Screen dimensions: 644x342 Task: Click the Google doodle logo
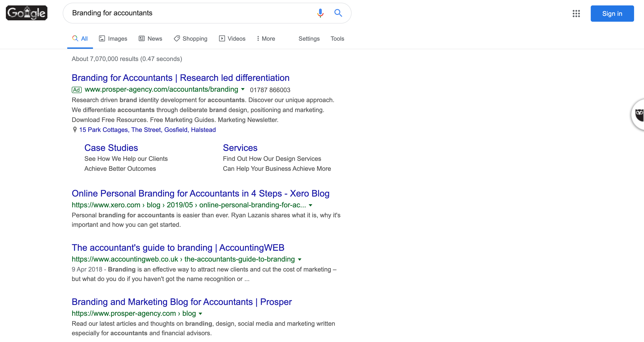click(x=26, y=13)
